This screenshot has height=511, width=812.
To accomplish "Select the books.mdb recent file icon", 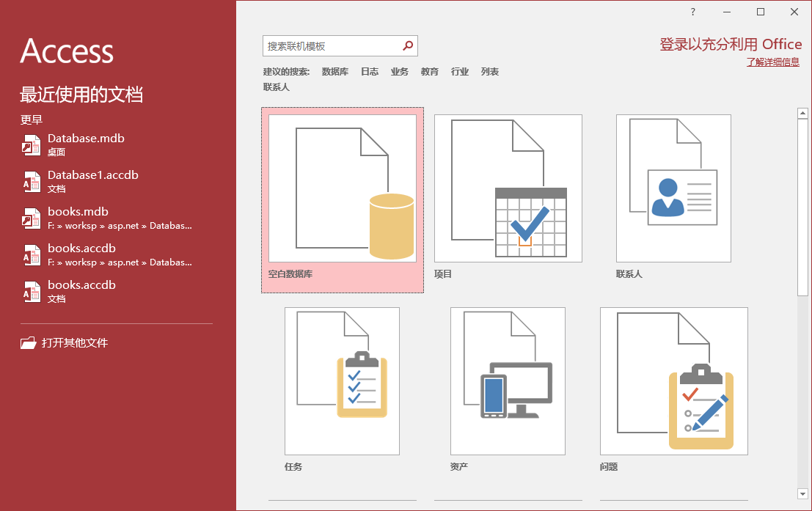I will 31,218.
